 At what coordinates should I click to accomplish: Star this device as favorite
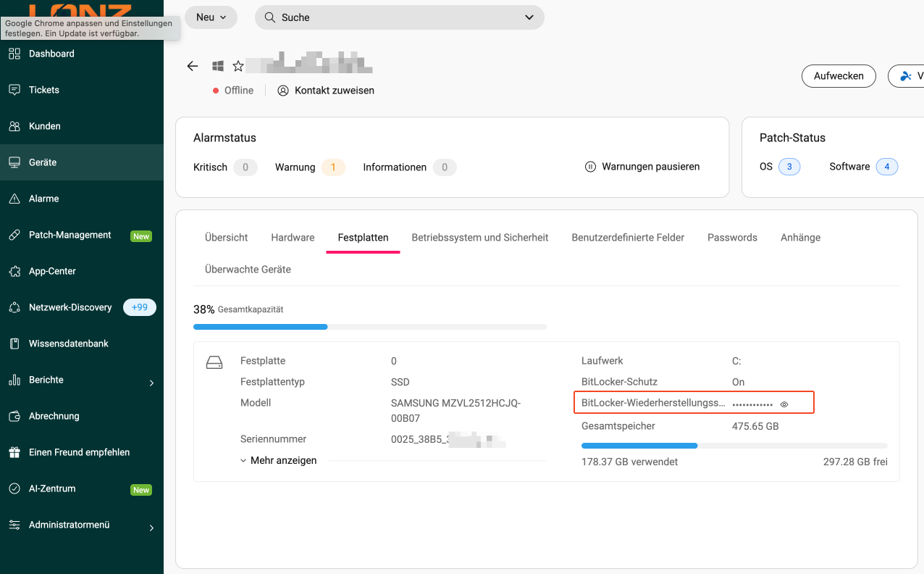(238, 66)
